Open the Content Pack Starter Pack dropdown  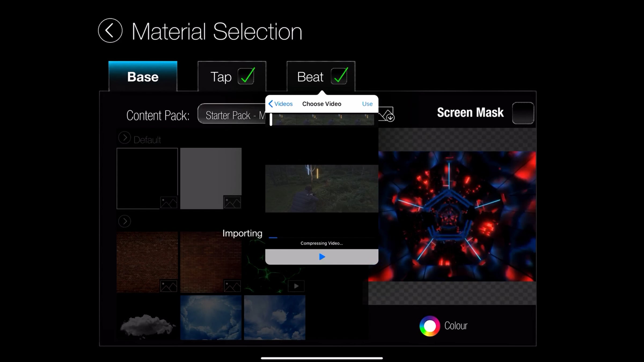[231, 115]
